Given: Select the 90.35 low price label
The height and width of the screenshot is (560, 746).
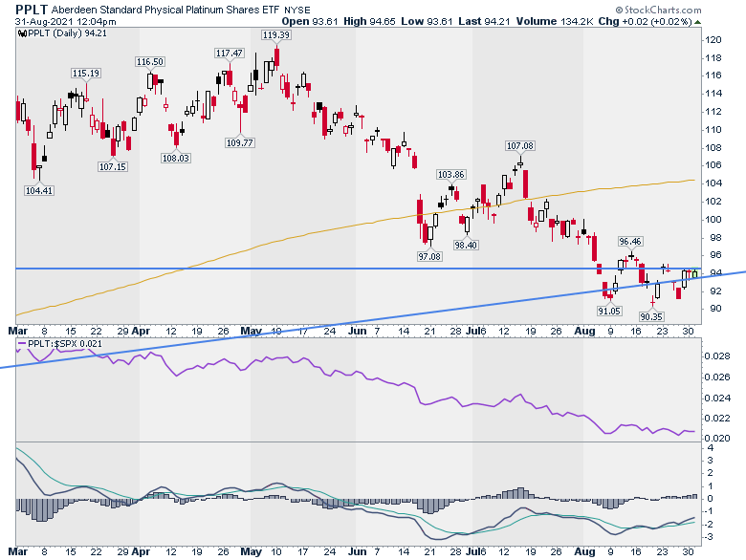Looking at the screenshot, I should click(x=651, y=316).
